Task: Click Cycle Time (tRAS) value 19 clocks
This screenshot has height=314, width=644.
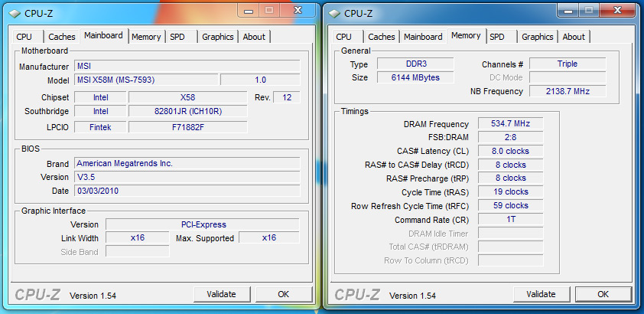Action: pos(510,192)
